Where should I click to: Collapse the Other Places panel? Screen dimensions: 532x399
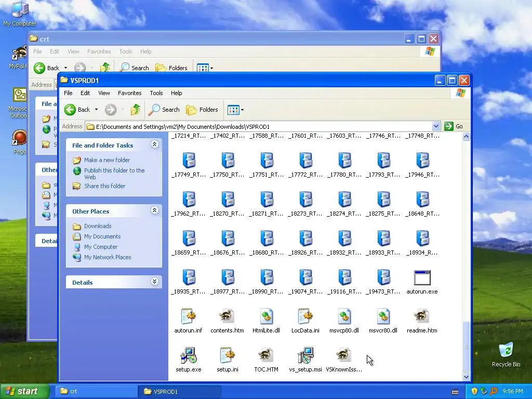[154, 210]
